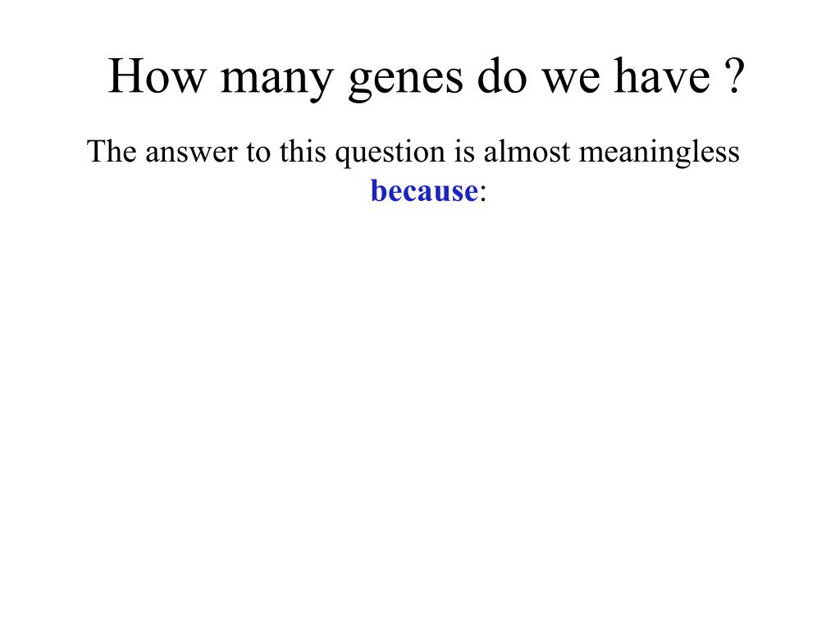Select the word "genes" in the heading
This screenshot has width=840, height=630.
405,81
